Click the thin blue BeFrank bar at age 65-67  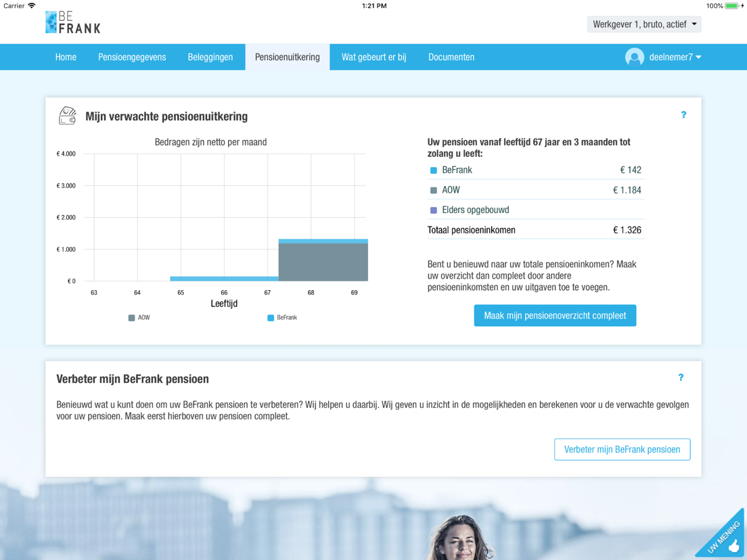click(x=225, y=279)
